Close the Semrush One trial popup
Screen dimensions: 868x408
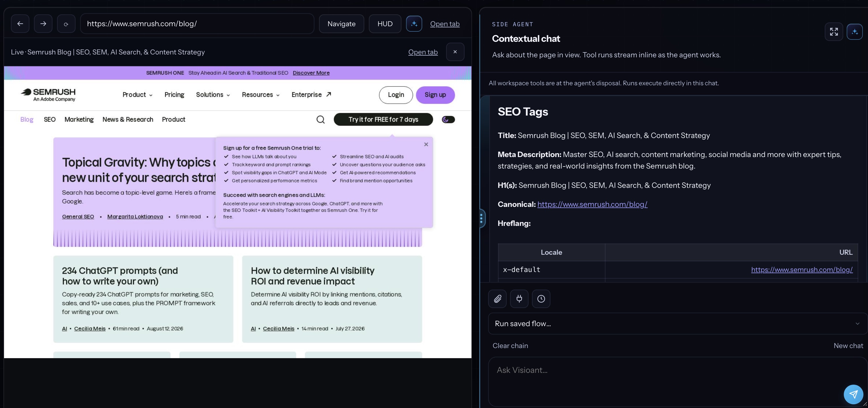coord(426,144)
